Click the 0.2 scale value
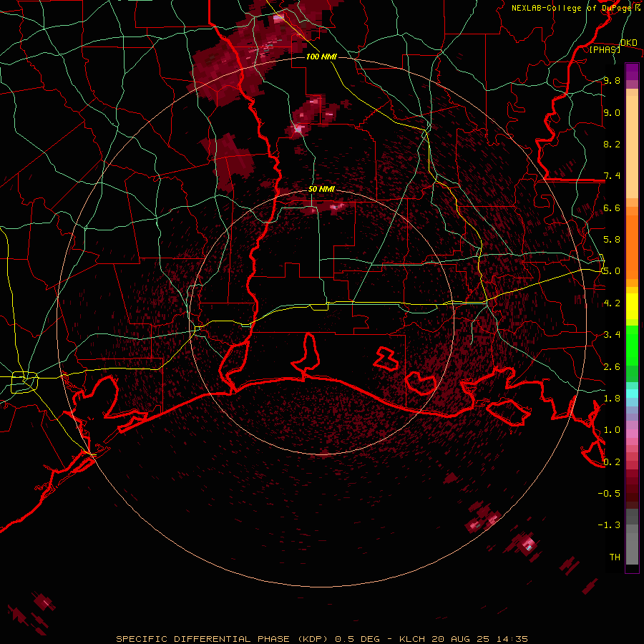Image resolution: width=644 pixels, height=644 pixels. pyautogui.click(x=612, y=462)
